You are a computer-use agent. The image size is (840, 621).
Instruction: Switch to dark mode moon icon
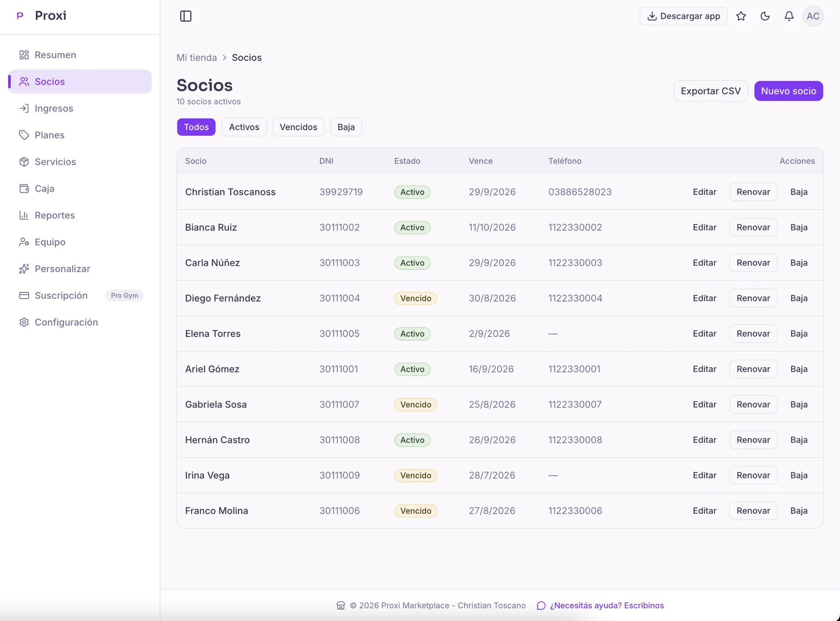point(765,16)
